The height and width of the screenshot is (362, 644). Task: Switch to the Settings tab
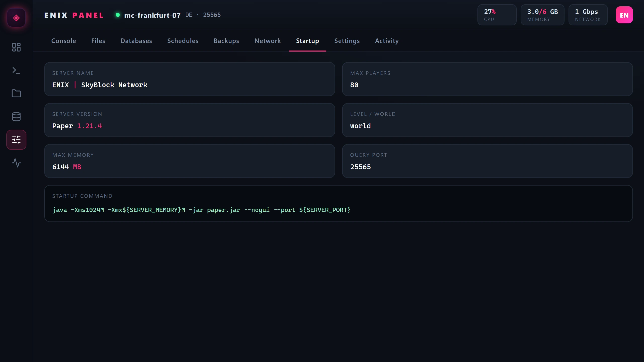pos(347,41)
